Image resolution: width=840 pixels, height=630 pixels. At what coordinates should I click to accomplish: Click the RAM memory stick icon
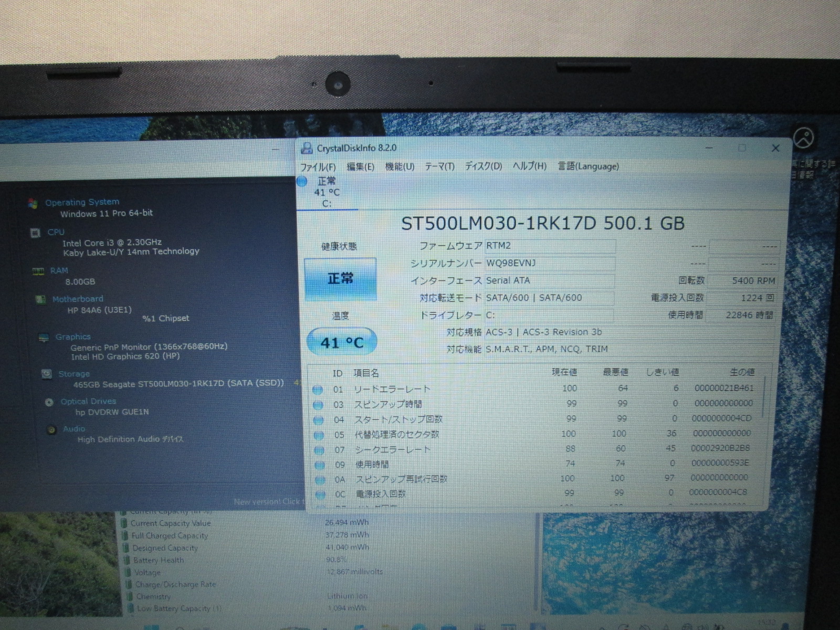pos(38,271)
